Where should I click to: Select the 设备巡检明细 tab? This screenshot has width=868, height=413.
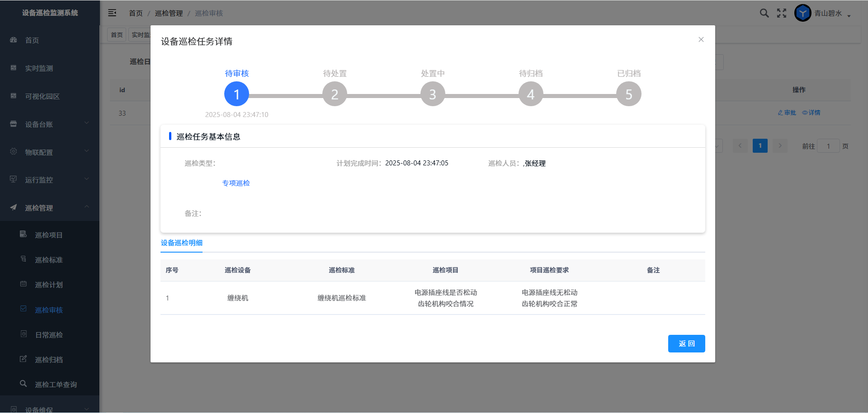tap(182, 243)
